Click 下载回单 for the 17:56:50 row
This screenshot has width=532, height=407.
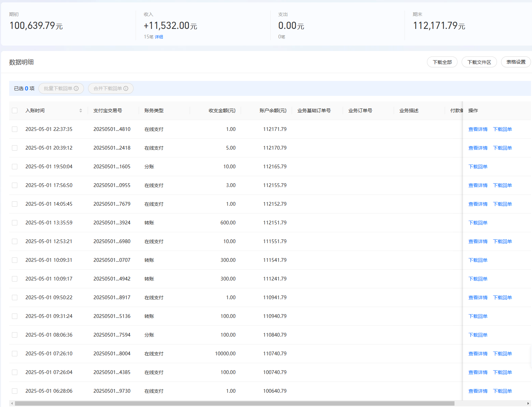502,185
